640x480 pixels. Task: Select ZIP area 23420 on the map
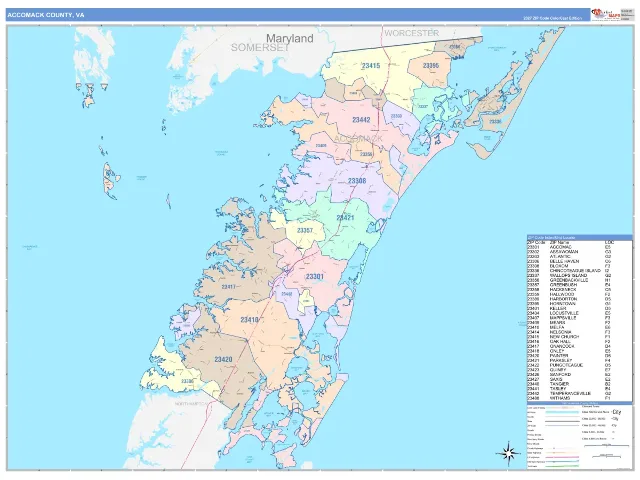point(223,359)
